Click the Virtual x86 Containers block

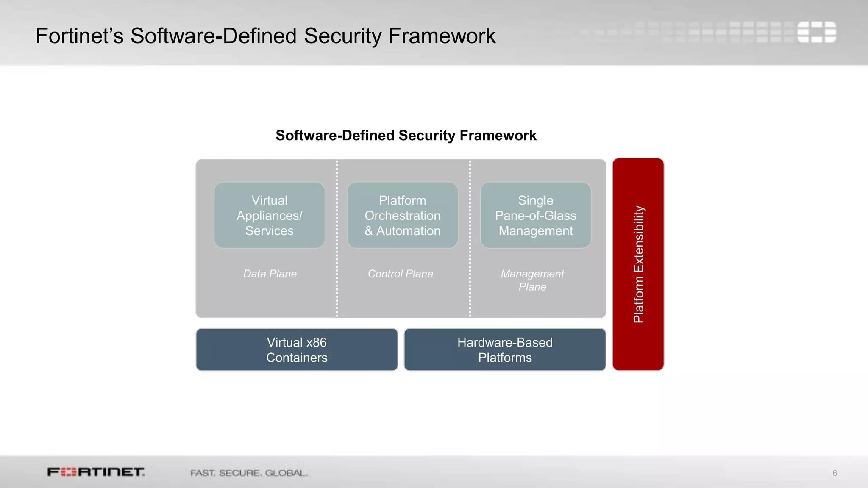297,350
